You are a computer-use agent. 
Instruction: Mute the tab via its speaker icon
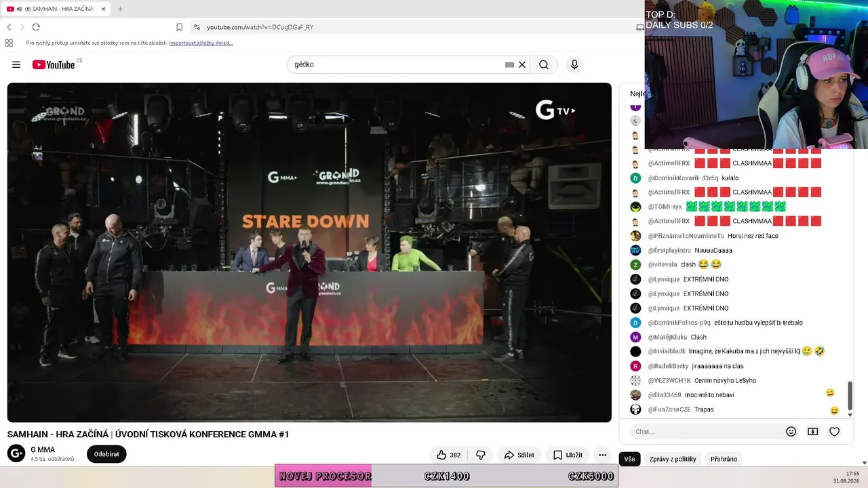pos(19,9)
